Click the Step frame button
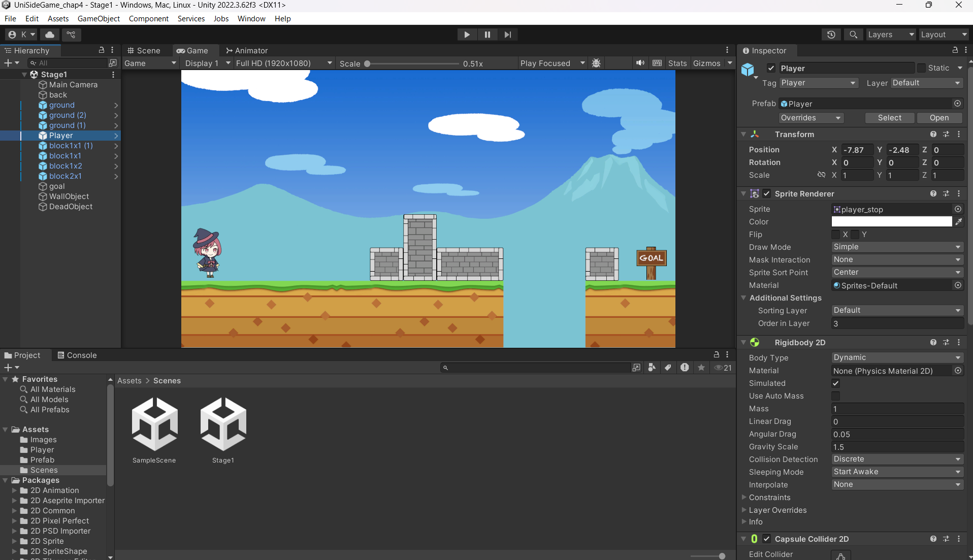973x560 pixels. click(507, 35)
